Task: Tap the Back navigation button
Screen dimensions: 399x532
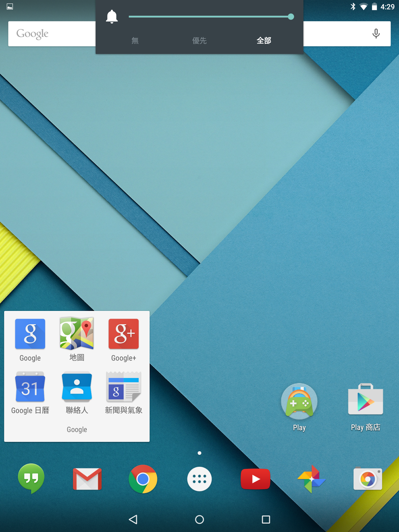Action: [133, 519]
